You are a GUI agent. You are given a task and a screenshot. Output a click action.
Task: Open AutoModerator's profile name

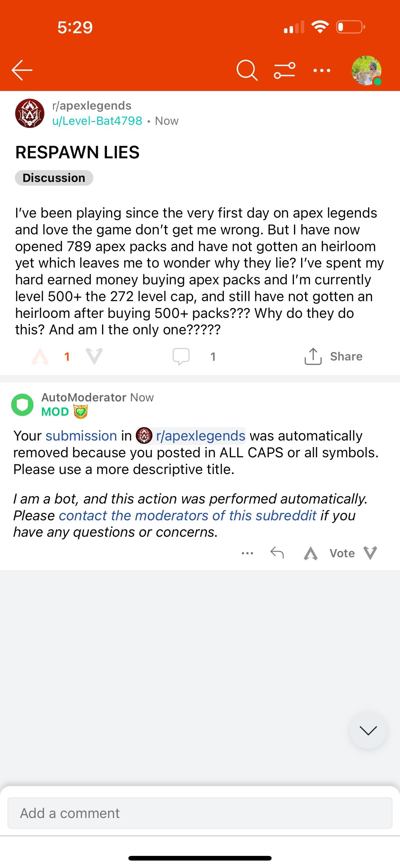coord(83,398)
